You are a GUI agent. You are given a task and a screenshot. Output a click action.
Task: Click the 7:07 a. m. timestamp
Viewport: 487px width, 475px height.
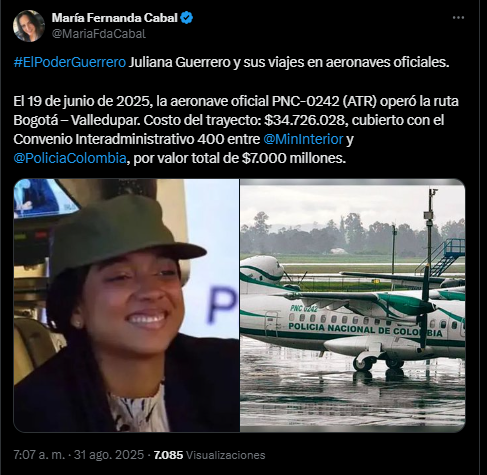pos(39,455)
